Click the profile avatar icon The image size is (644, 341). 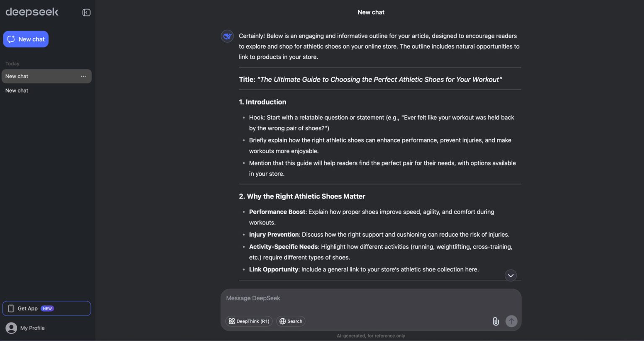pos(11,328)
